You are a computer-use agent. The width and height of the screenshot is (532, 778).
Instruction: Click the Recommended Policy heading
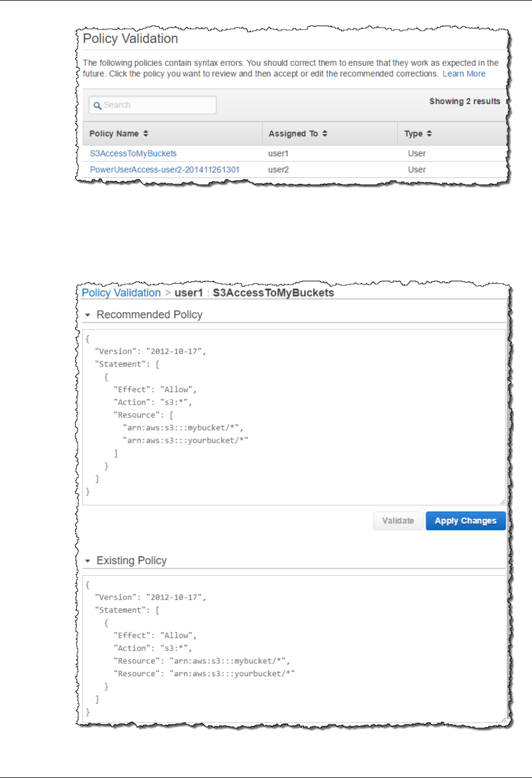click(x=149, y=315)
